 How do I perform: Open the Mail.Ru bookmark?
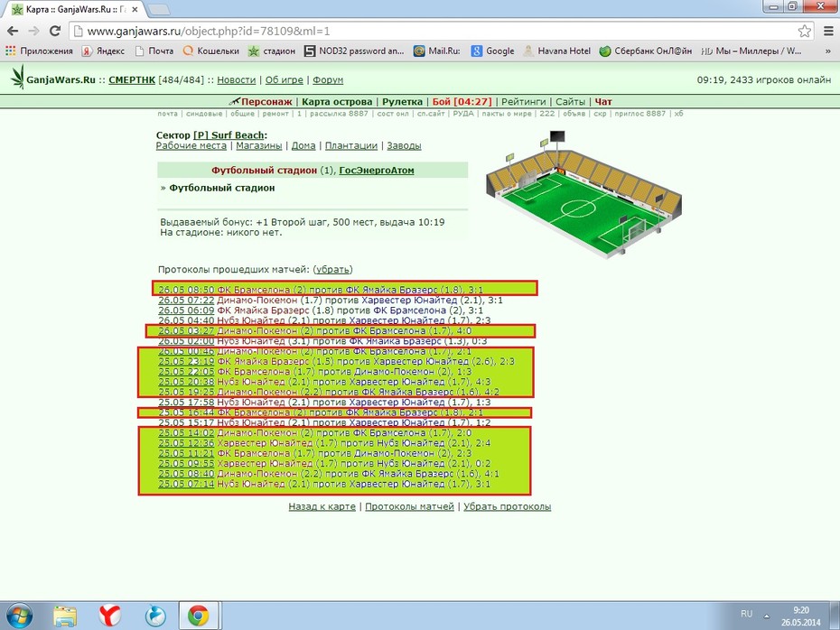pos(436,51)
